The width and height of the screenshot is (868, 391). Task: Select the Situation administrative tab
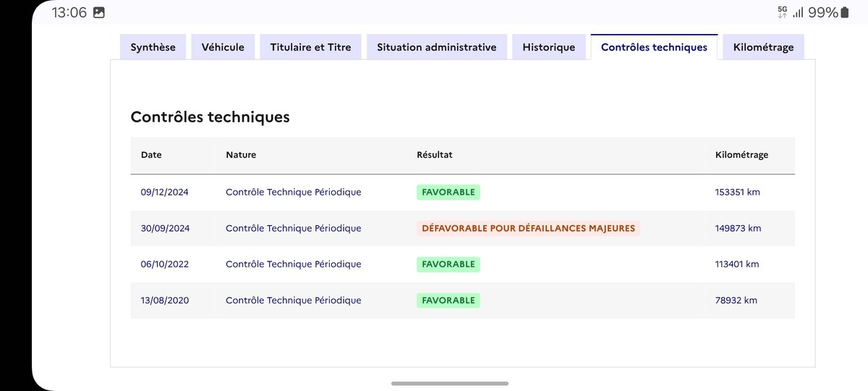coord(436,47)
